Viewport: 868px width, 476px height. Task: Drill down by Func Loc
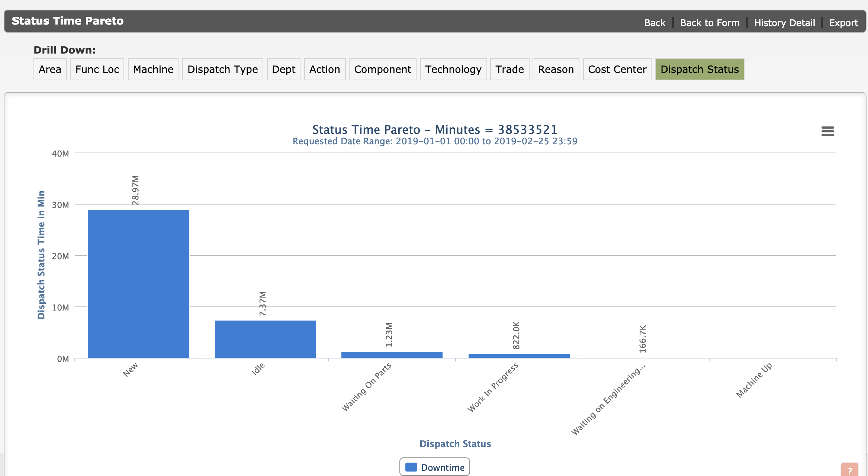[97, 69]
